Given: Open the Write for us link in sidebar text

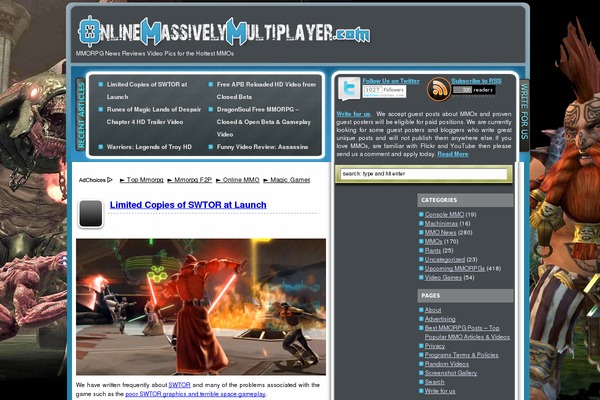Looking at the screenshot, I should coord(353,114).
